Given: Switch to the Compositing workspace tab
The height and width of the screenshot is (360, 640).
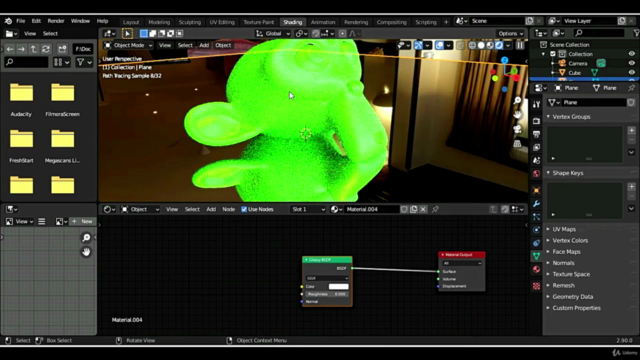Looking at the screenshot, I should (391, 22).
